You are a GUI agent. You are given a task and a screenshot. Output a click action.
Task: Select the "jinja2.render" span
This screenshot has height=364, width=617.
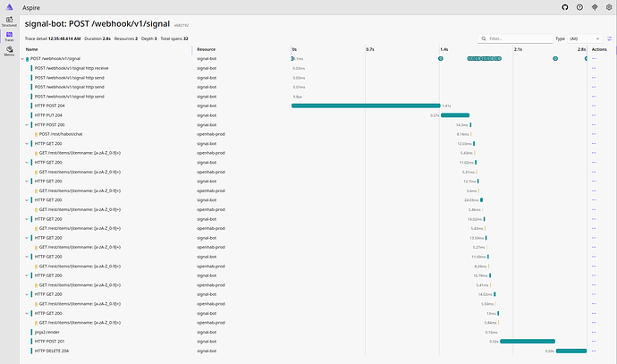coord(47,332)
